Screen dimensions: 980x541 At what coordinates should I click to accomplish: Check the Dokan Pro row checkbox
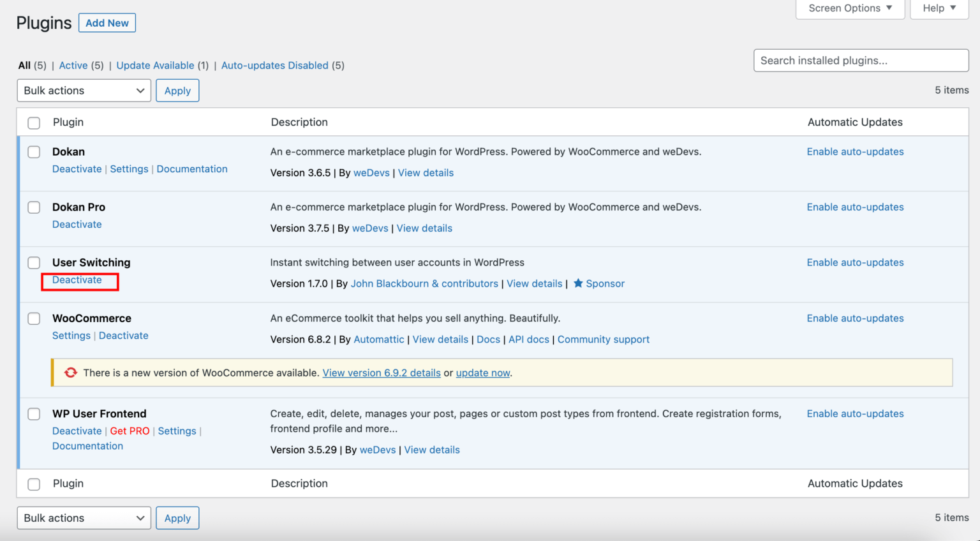[33, 207]
